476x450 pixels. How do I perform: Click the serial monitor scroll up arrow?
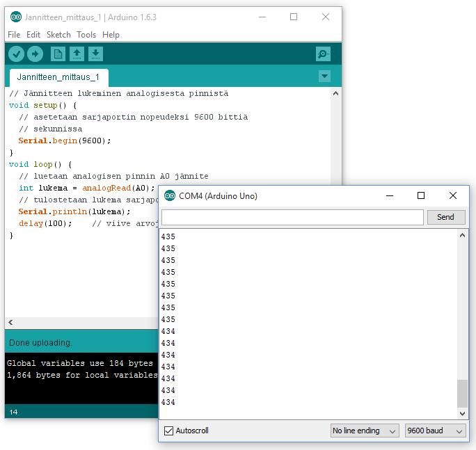[462, 235]
